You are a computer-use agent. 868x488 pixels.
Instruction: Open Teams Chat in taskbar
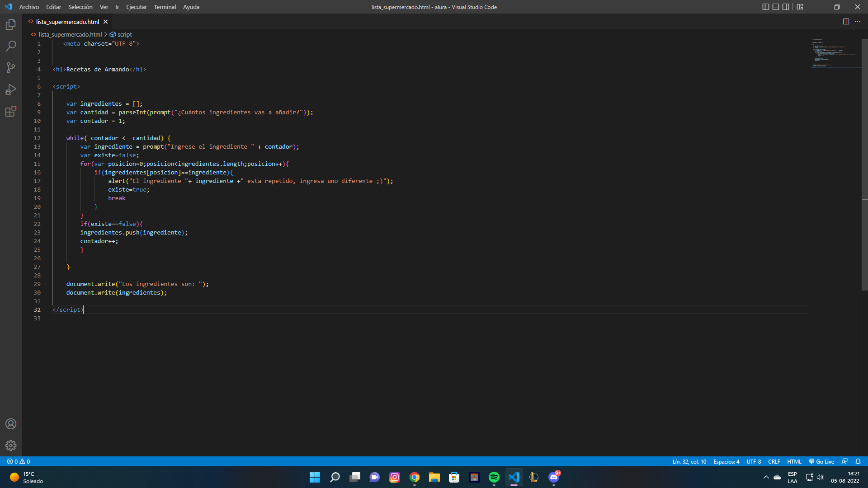(x=375, y=477)
